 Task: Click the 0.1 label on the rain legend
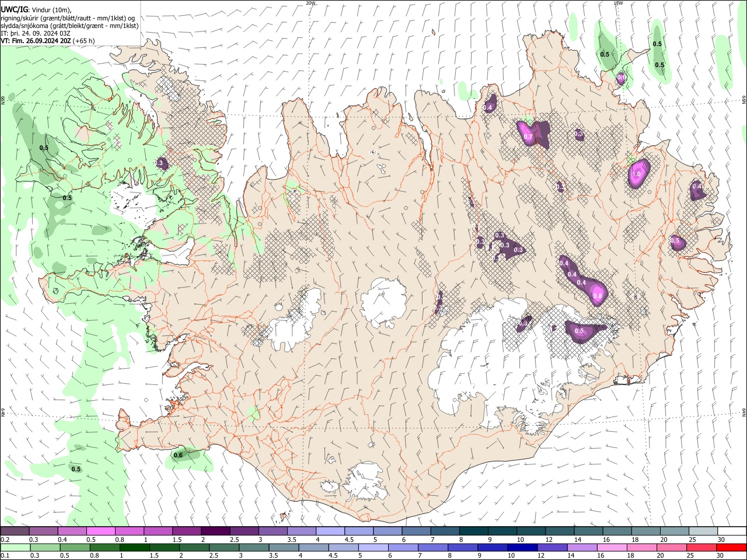pos(5,556)
